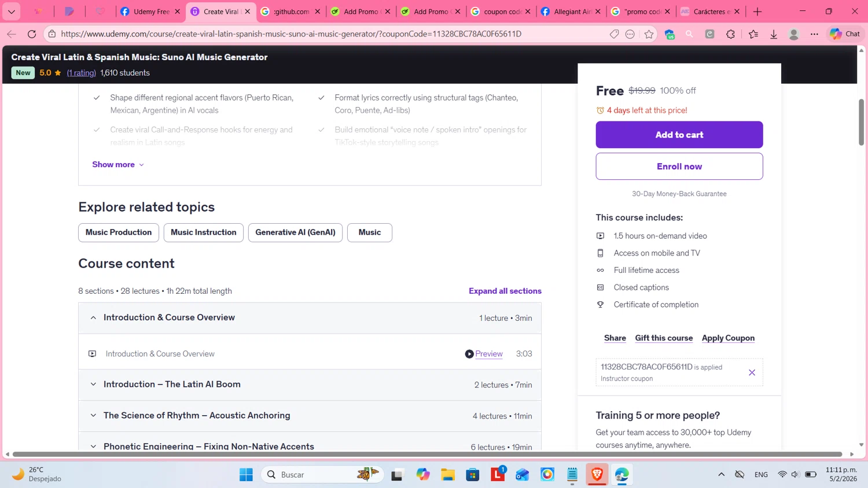Image resolution: width=868 pixels, height=488 pixels.
Task: Remove the applied coupon with X
Action: (752, 373)
